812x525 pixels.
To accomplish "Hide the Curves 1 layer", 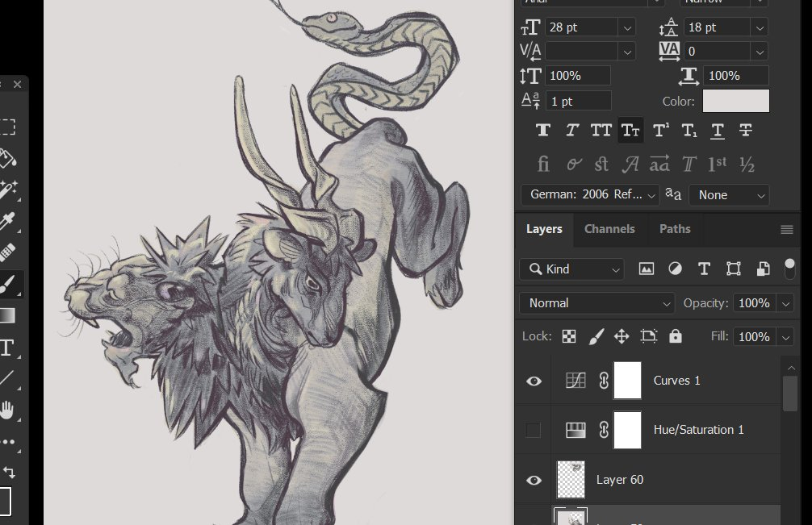I will (x=534, y=381).
